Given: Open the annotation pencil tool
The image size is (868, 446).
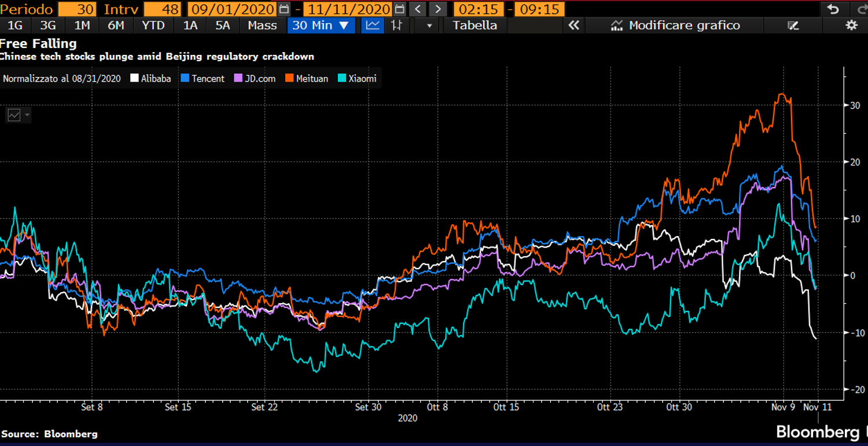Looking at the screenshot, I should [793, 25].
